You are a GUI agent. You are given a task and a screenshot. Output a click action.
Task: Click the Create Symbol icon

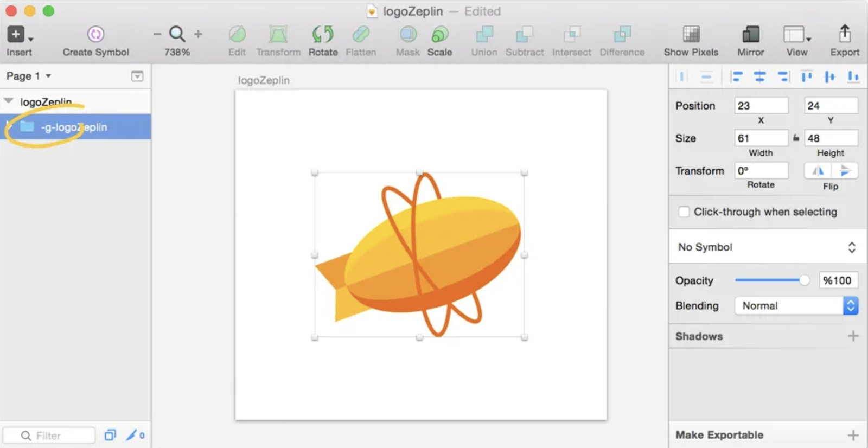click(x=95, y=34)
